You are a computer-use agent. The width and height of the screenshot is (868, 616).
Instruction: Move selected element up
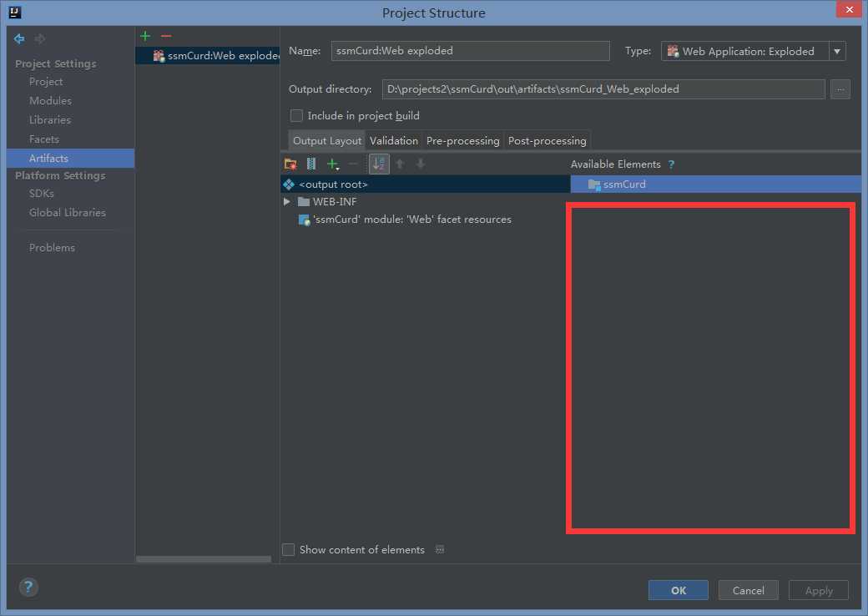click(401, 164)
